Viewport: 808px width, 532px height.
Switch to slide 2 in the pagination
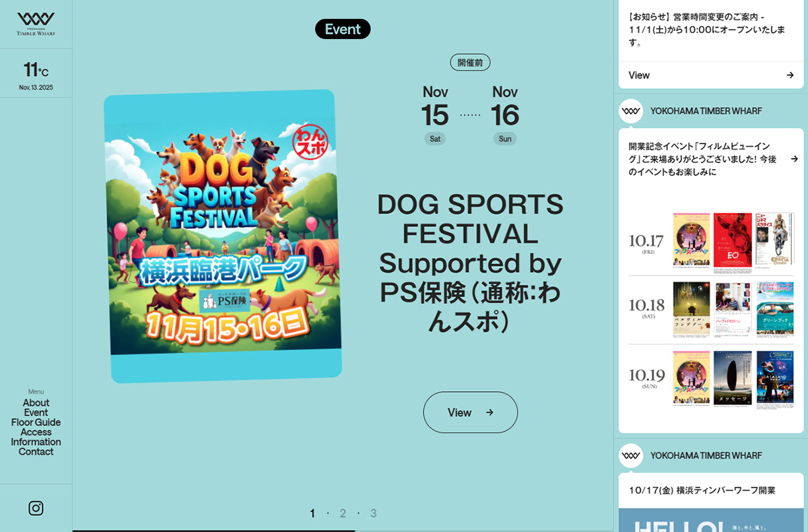coord(343,513)
